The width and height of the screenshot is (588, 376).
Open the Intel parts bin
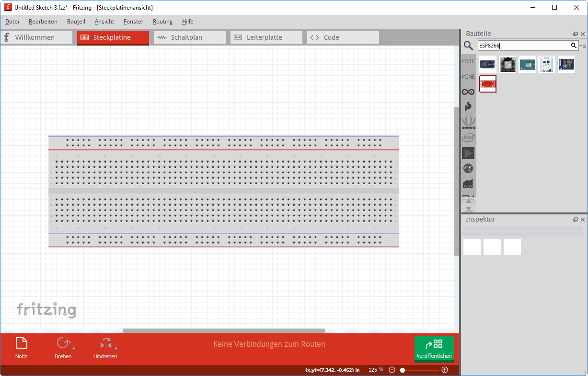(x=468, y=138)
